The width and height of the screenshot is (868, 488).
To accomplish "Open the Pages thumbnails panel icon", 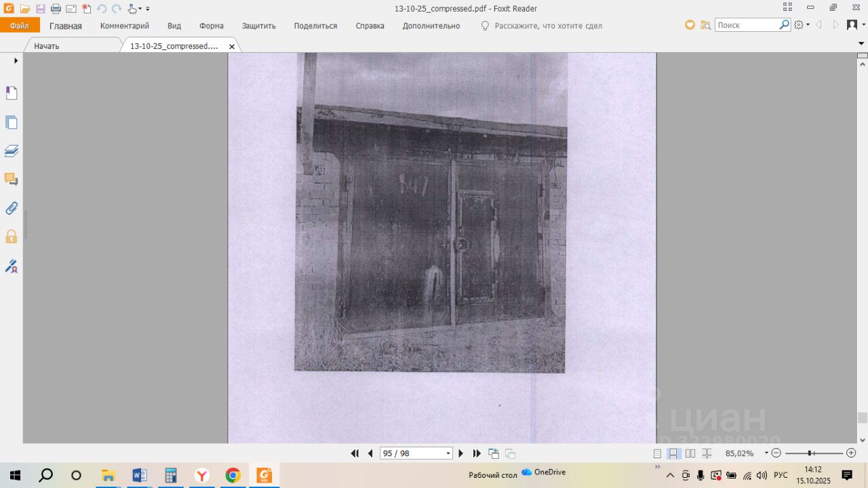I will click(x=12, y=122).
